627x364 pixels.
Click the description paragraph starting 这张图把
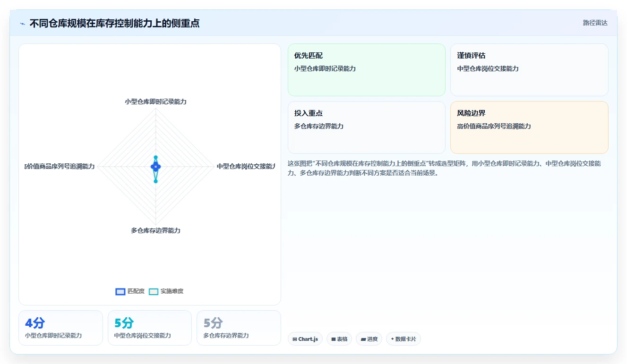(444, 168)
